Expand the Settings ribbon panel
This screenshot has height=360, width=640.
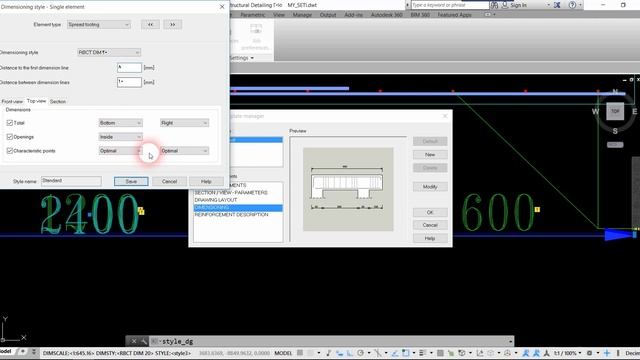pos(242,58)
